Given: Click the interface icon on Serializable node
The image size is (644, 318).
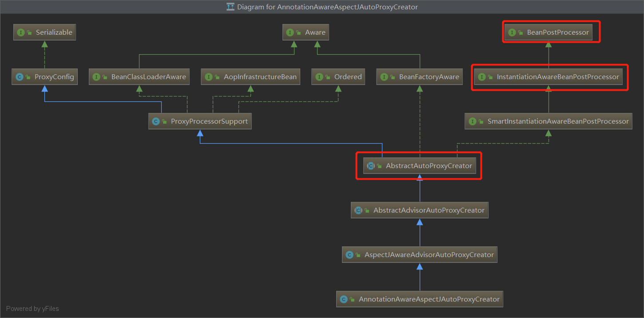Looking at the screenshot, I should pyautogui.click(x=20, y=32).
